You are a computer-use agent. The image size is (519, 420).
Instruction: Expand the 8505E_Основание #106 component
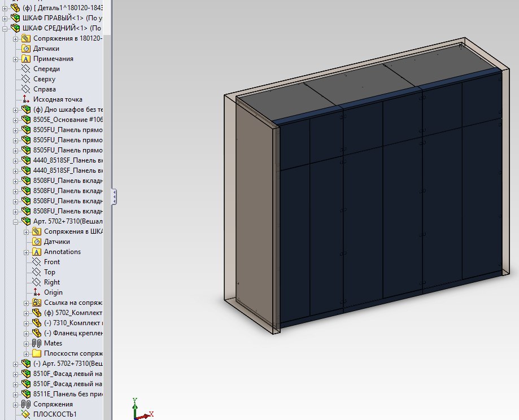click(16, 120)
